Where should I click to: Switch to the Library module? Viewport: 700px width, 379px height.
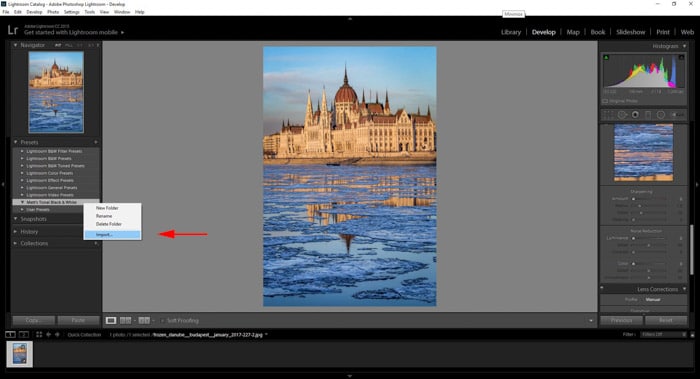pos(511,32)
